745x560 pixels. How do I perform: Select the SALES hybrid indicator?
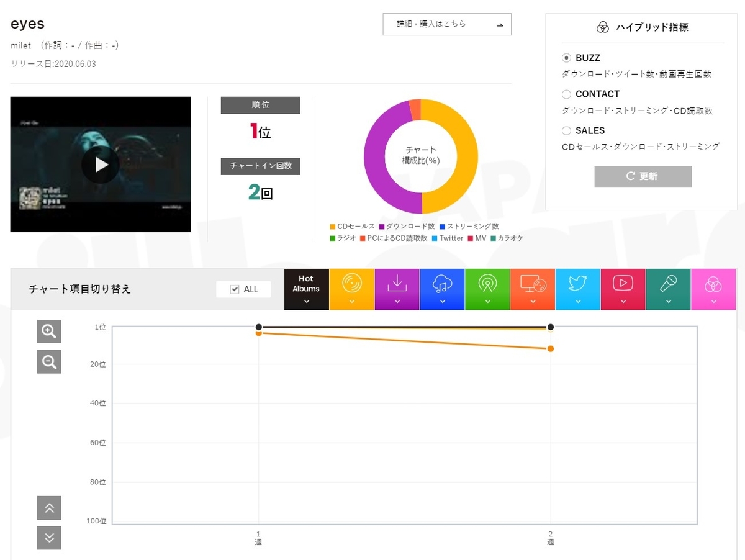pos(566,131)
